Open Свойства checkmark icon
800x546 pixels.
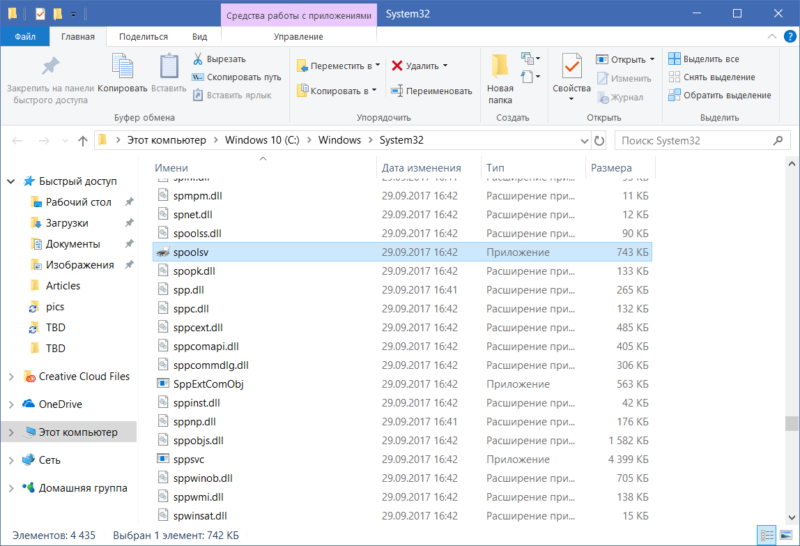pos(571,66)
